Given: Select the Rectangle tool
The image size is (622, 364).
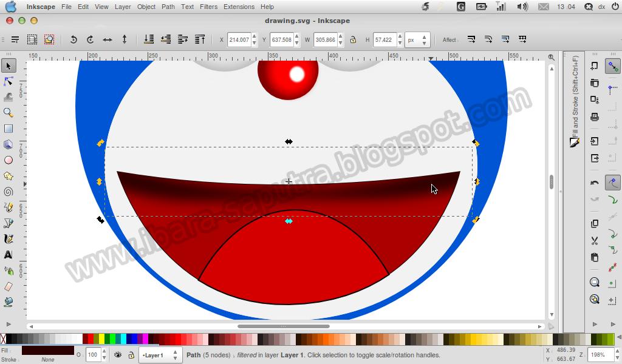Looking at the screenshot, I should click(9, 129).
